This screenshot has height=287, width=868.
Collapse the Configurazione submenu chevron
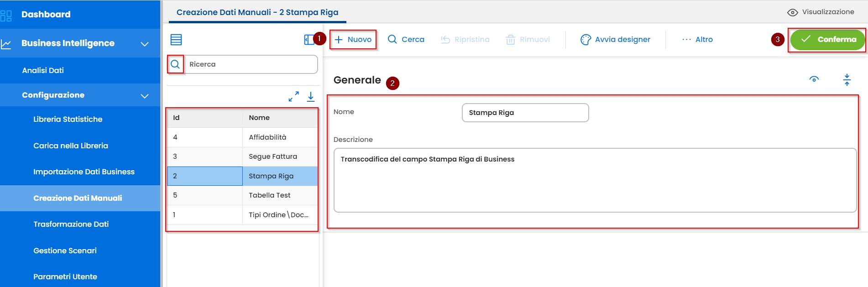click(x=145, y=96)
